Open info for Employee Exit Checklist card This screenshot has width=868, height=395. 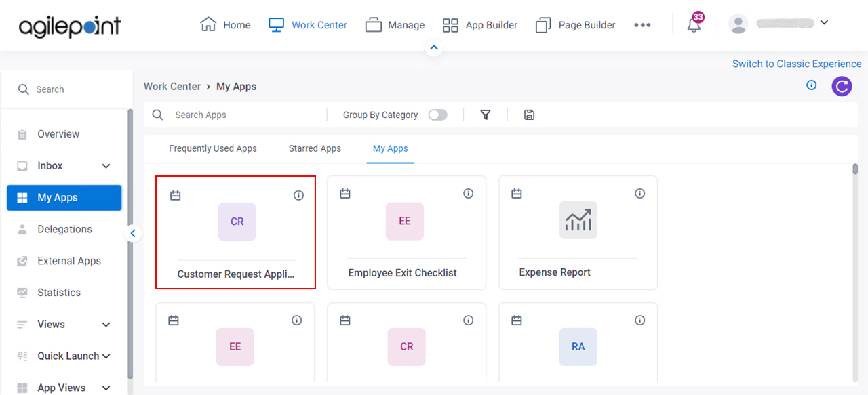click(x=468, y=194)
